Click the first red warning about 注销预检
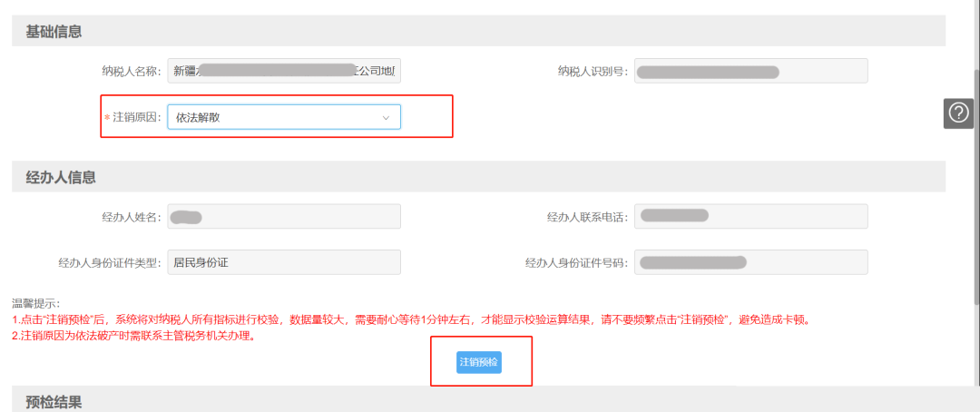This screenshot has width=980, height=412. pos(409,319)
